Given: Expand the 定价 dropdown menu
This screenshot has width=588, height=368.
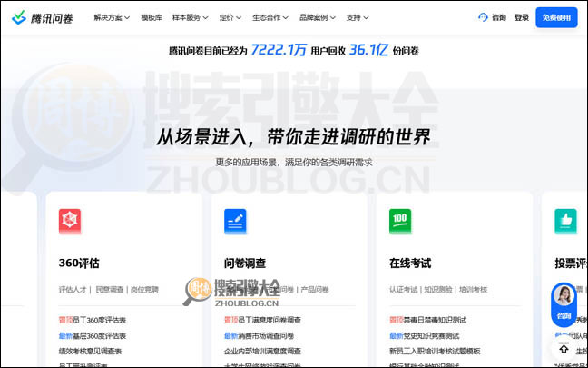Looking at the screenshot, I should pos(230,17).
